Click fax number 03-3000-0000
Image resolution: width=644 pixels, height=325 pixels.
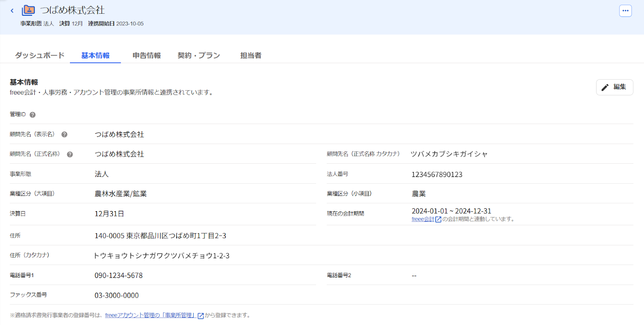tap(117, 296)
